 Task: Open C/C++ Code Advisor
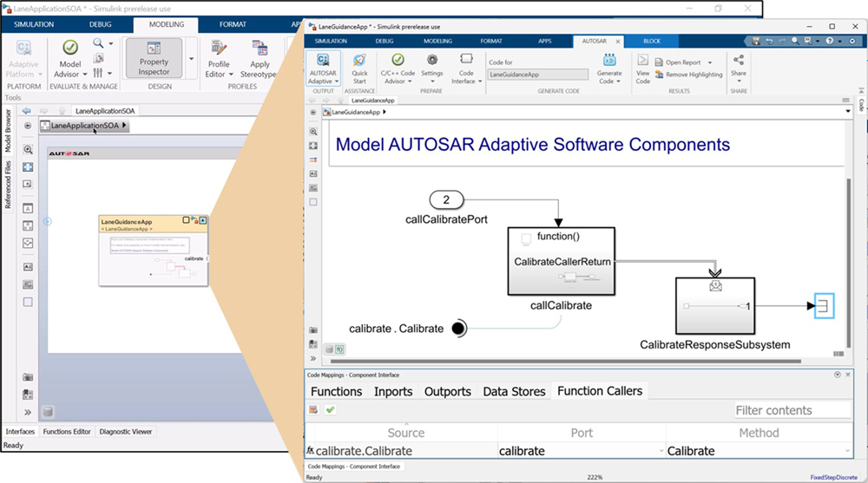tap(398, 69)
